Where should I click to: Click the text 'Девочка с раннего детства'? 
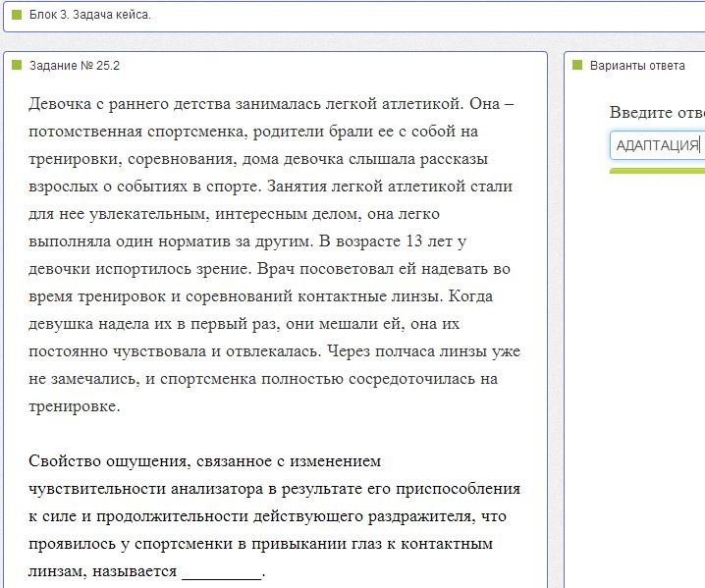coord(130,104)
